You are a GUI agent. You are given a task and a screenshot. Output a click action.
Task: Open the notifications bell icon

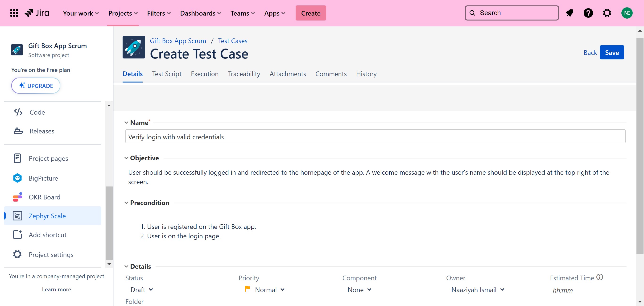(x=569, y=13)
